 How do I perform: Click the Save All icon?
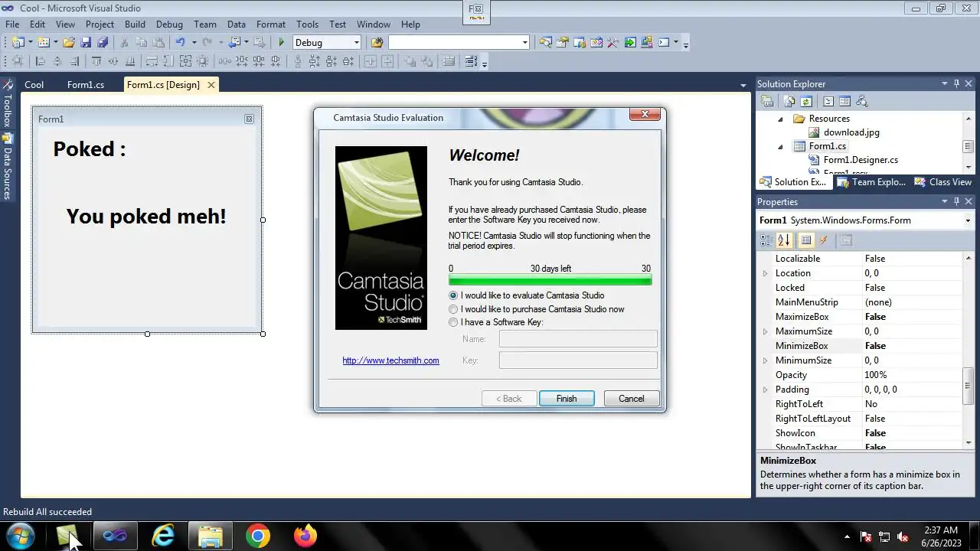[103, 42]
